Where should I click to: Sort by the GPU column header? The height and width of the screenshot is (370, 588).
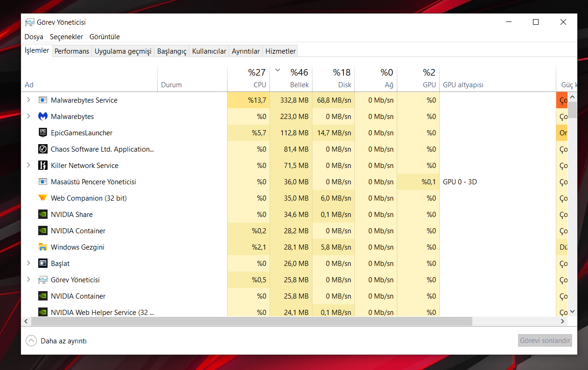pyautogui.click(x=418, y=79)
